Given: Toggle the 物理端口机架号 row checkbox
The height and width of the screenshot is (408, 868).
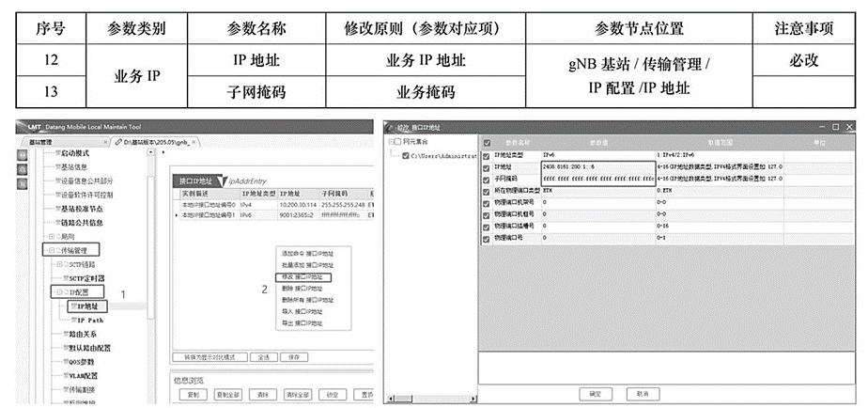Looking at the screenshot, I should pyautogui.click(x=486, y=203).
